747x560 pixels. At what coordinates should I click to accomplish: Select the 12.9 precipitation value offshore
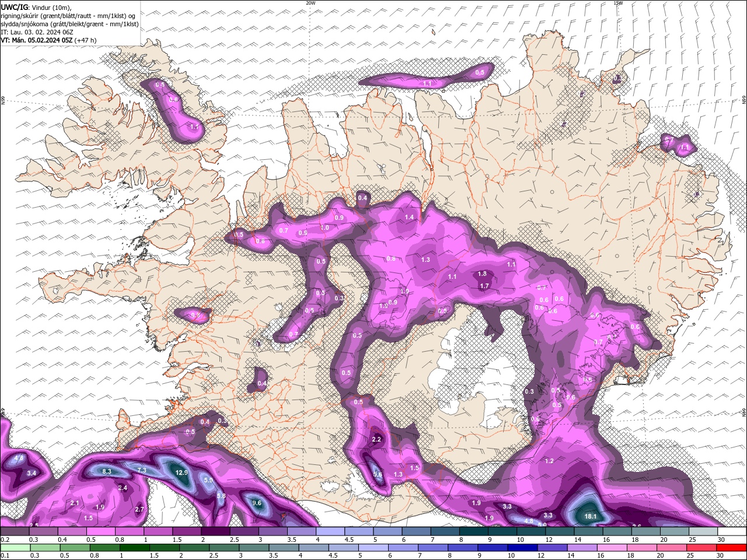click(181, 473)
